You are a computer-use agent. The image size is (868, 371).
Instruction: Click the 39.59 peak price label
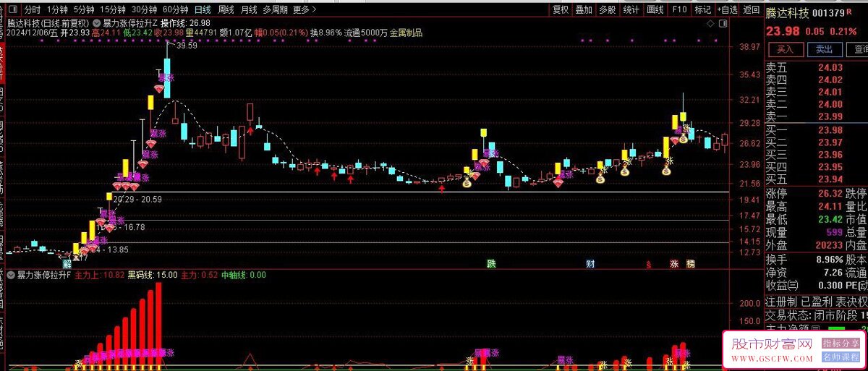186,46
